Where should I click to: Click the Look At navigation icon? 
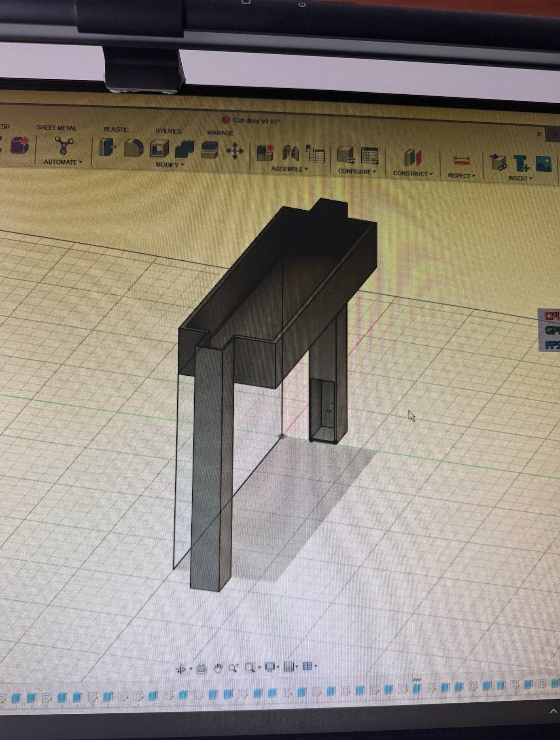(201, 670)
